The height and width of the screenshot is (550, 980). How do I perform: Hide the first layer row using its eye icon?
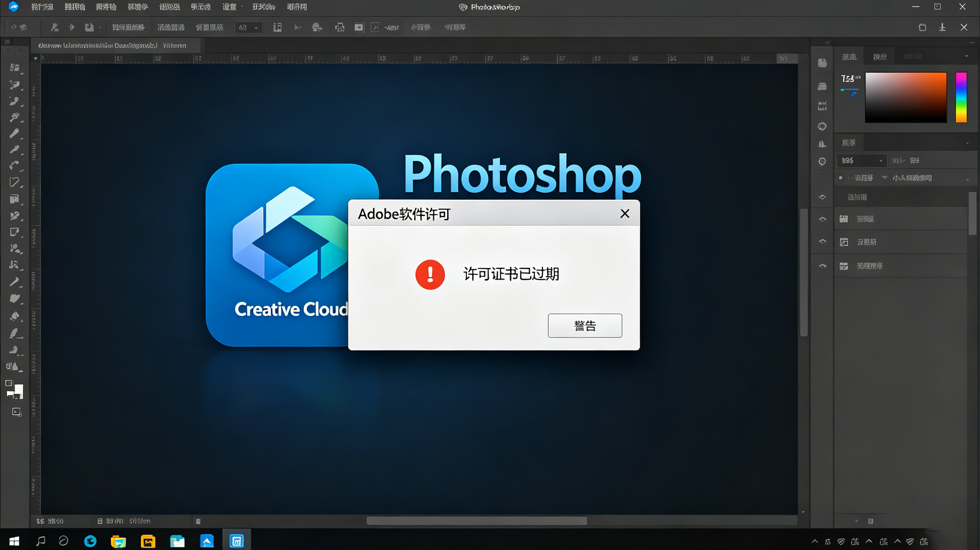pyautogui.click(x=822, y=219)
